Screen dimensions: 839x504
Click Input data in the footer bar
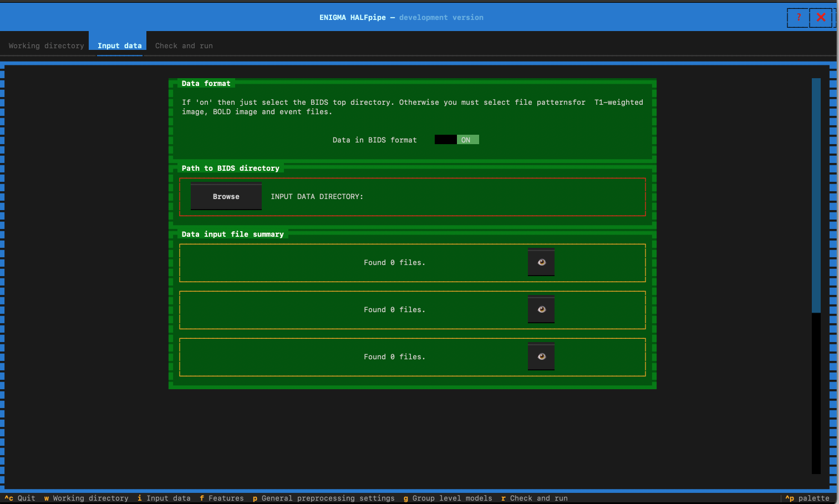(164, 498)
